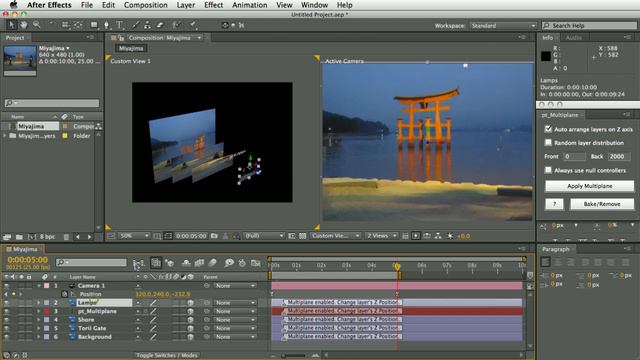Viewport: 640px width, 360px height.
Task: Open the Animation menu
Action: [x=249, y=5]
